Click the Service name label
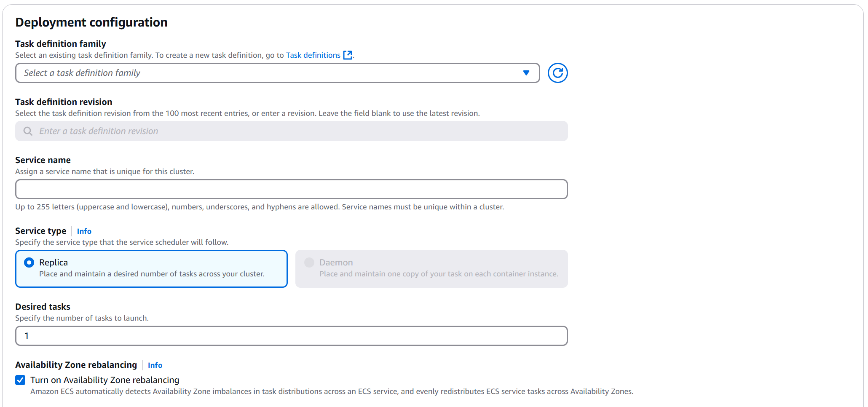Image resolution: width=868 pixels, height=407 pixels. pos(43,160)
